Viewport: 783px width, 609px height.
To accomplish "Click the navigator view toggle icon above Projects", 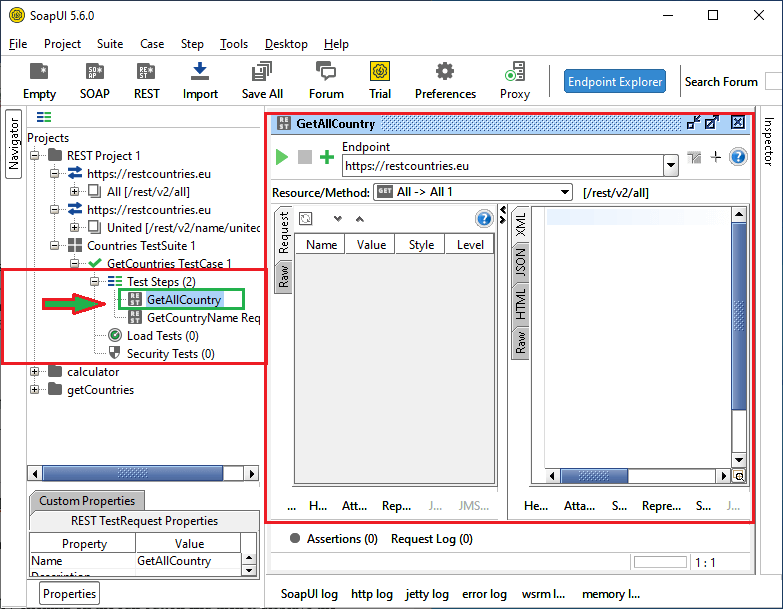I will coord(44,117).
